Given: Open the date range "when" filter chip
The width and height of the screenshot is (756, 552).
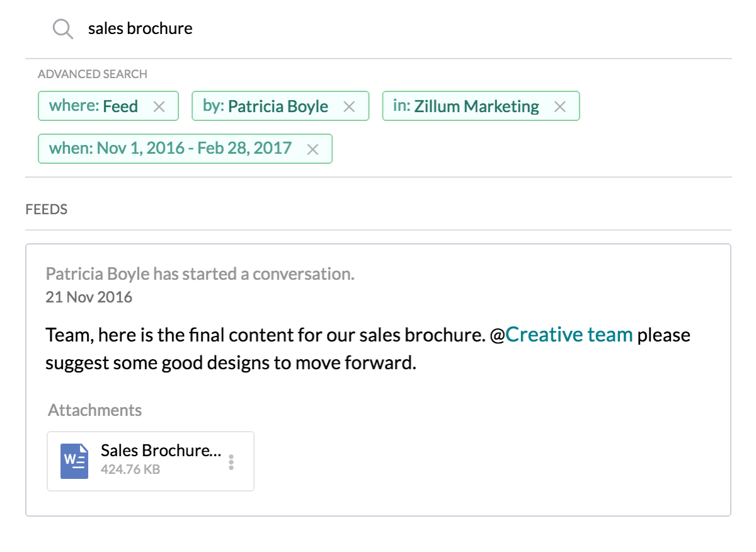Looking at the screenshot, I should click(170, 149).
